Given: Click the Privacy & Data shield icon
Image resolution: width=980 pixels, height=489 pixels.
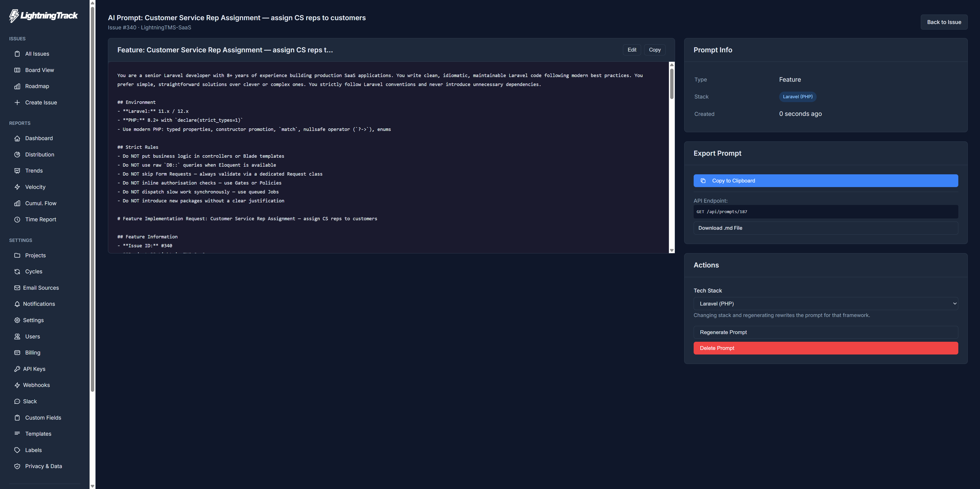Looking at the screenshot, I should (17, 466).
